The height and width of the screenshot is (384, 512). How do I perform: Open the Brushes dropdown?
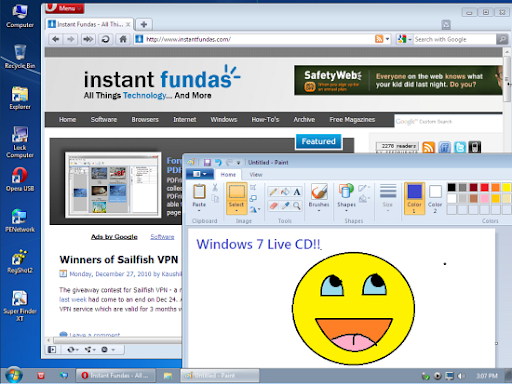click(x=319, y=198)
